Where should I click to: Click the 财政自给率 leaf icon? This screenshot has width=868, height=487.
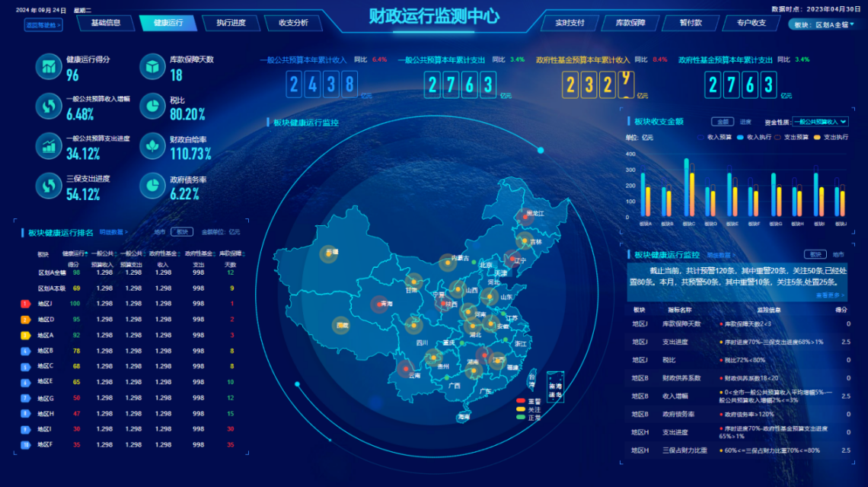(152, 146)
